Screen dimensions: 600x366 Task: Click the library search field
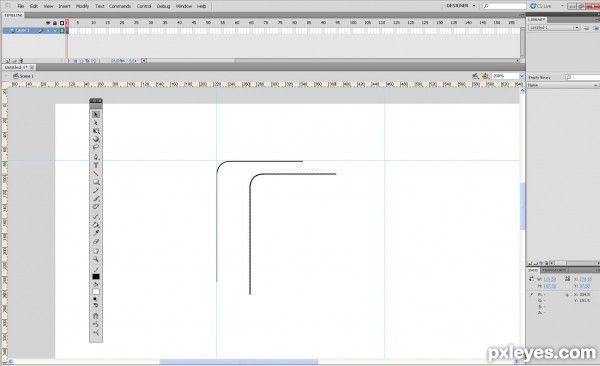pyautogui.click(x=583, y=77)
